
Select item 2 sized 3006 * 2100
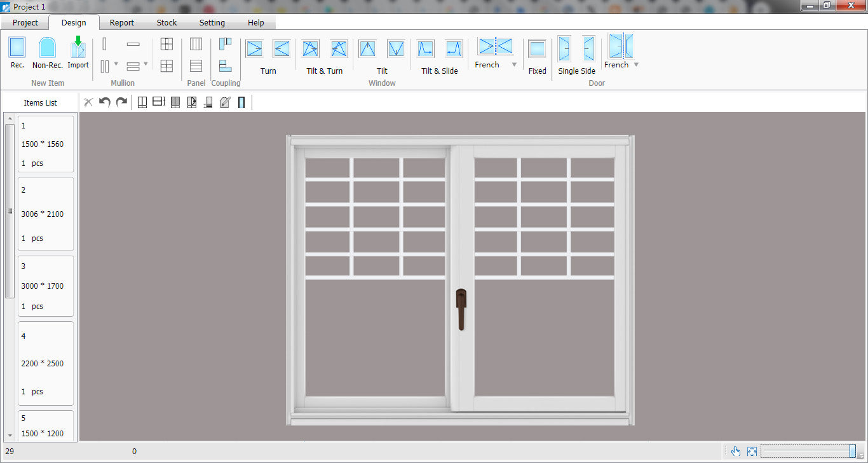(x=46, y=214)
